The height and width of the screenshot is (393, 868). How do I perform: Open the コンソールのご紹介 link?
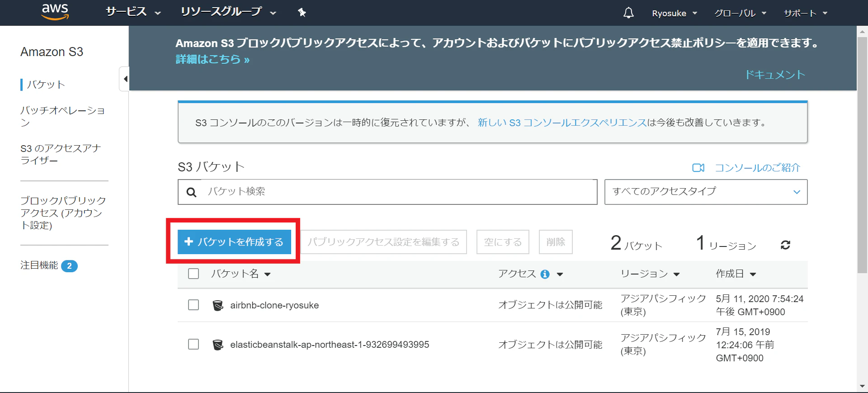pyautogui.click(x=757, y=168)
